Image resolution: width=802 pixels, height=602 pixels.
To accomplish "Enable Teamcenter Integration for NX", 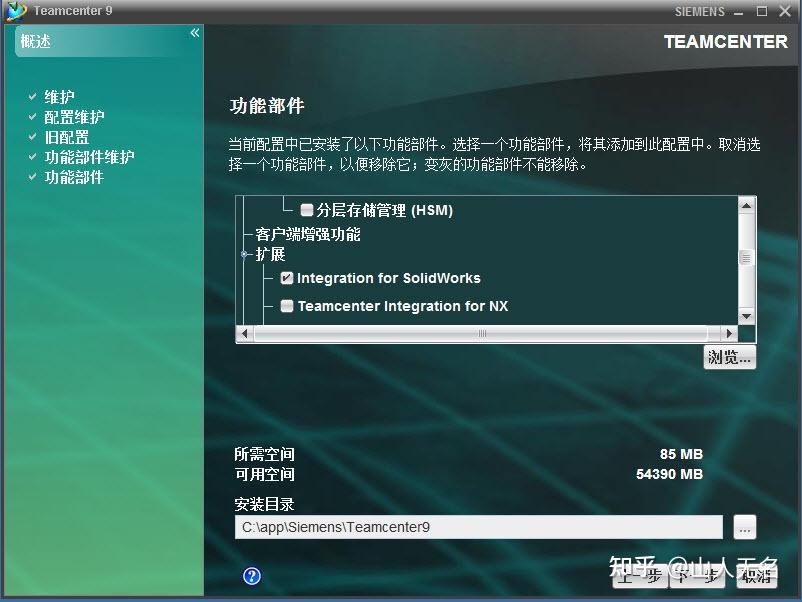I will (x=287, y=306).
